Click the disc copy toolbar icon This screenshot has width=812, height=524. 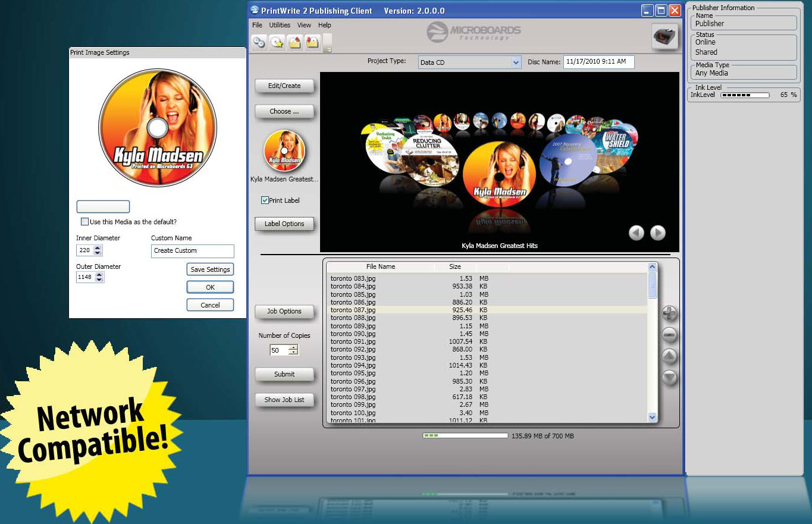click(259, 42)
